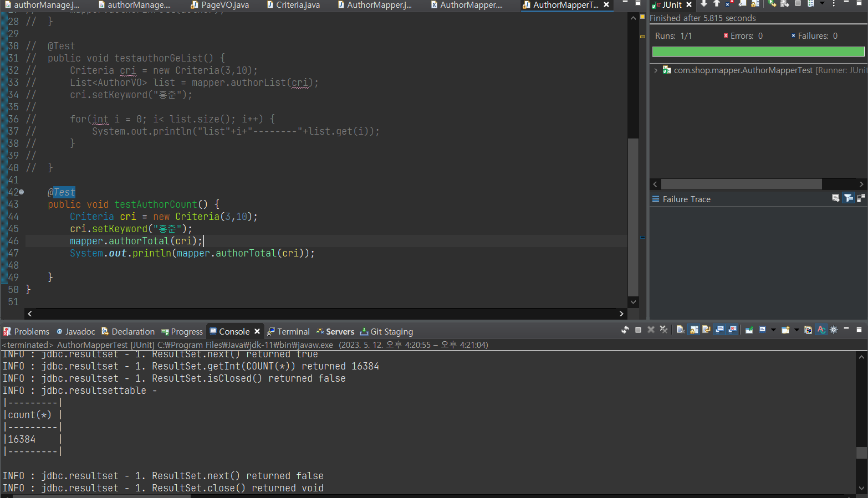The width and height of the screenshot is (868, 498).
Task: Open the new console dropdown arrow
Action: [796, 330]
